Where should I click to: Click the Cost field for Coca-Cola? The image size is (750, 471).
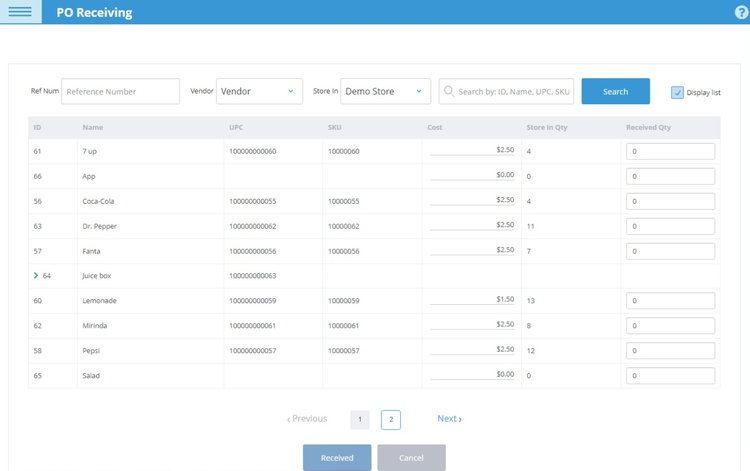pos(472,200)
